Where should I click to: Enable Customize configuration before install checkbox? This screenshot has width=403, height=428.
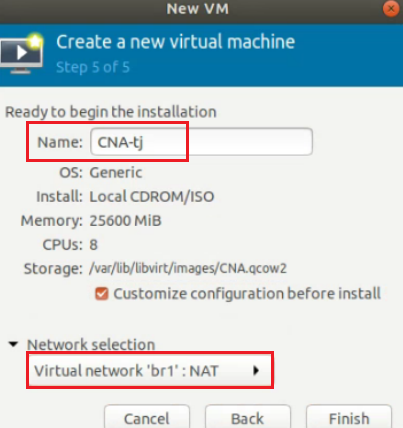102,294
